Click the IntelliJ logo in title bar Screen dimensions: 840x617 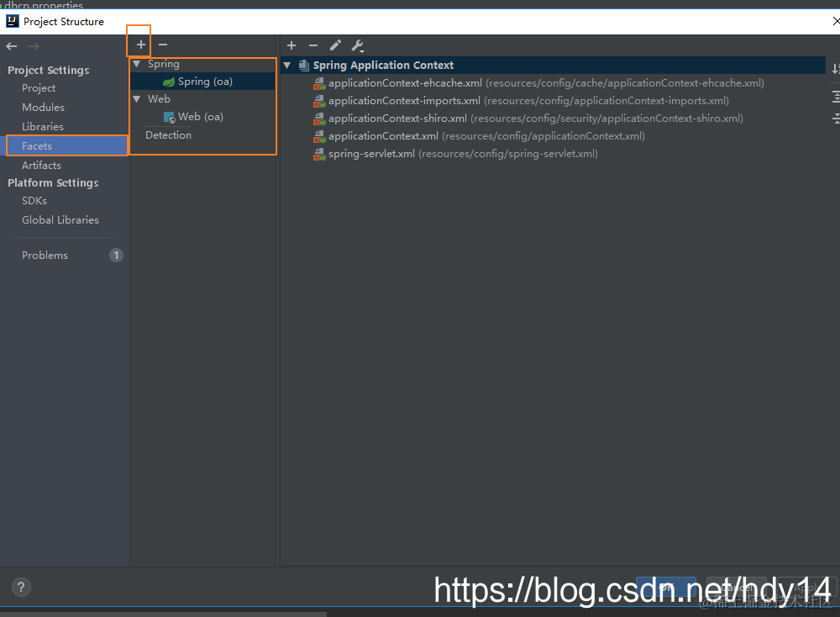(x=12, y=22)
